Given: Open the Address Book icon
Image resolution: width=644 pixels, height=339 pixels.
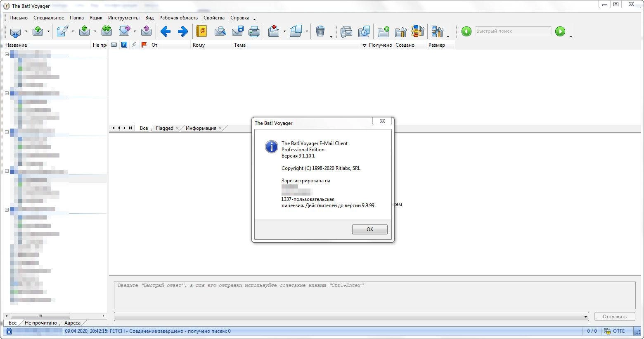Looking at the screenshot, I should (201, 31).
